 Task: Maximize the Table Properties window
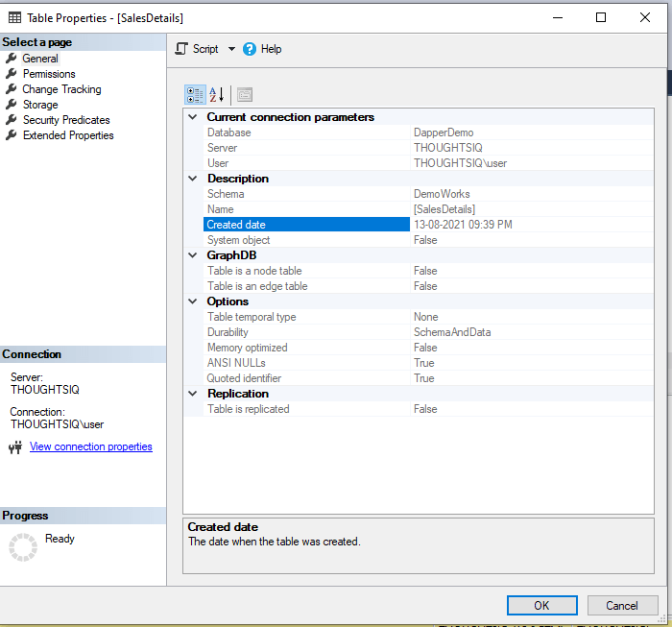tap(601, 17)
